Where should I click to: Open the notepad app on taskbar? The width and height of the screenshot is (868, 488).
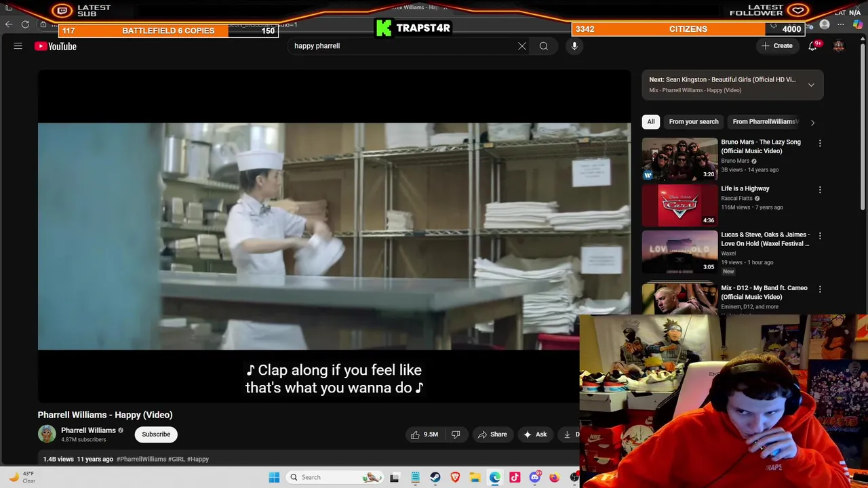pyautogui.click(x=415, y=477)
